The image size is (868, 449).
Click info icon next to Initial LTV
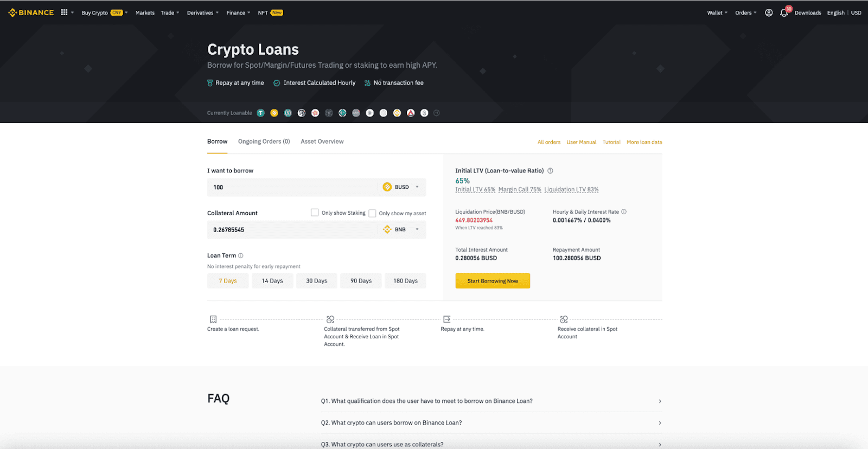pos(550,171)
